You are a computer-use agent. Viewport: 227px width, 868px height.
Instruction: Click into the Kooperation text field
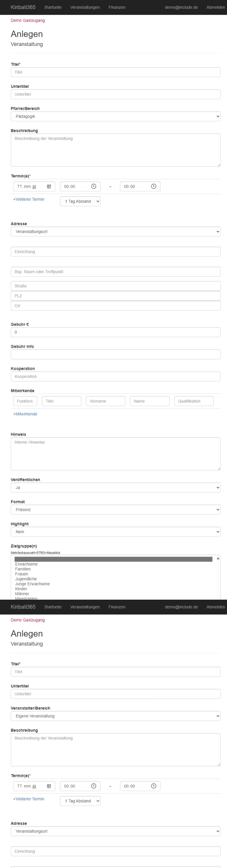pos(116,377)
